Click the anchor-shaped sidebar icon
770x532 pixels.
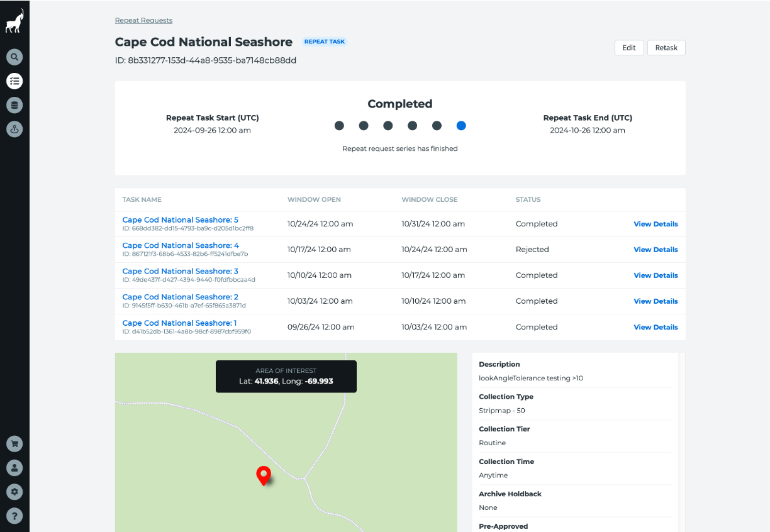14,129
